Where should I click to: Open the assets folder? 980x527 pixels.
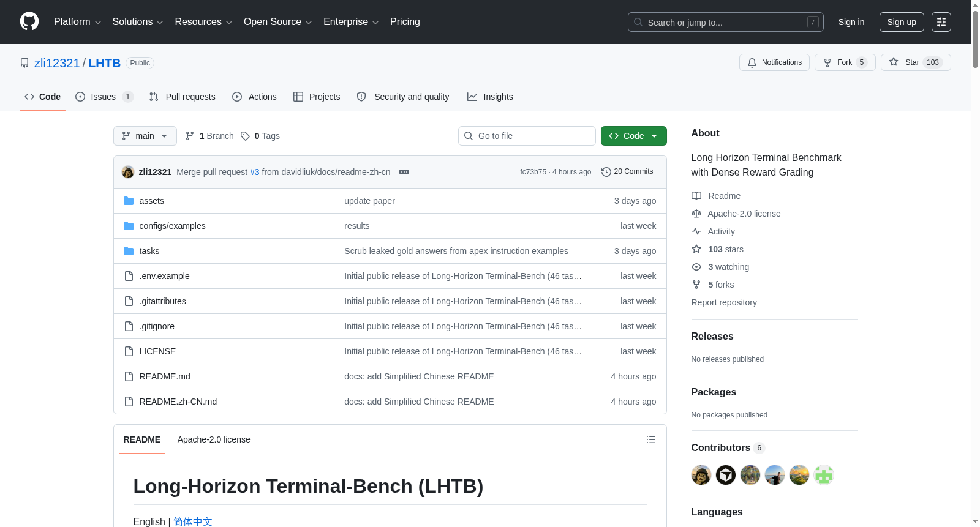151,201
